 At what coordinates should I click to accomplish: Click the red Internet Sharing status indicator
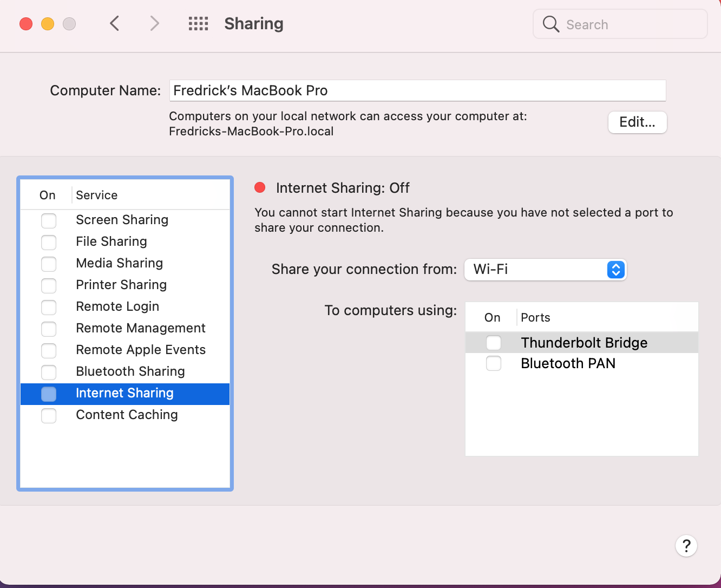click(260, 187)
